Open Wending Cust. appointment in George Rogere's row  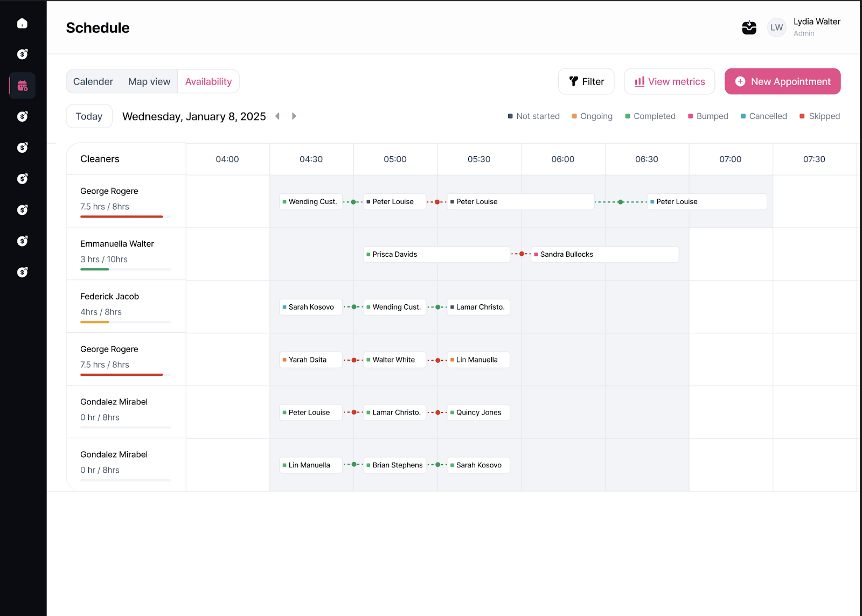click(310, 202)
